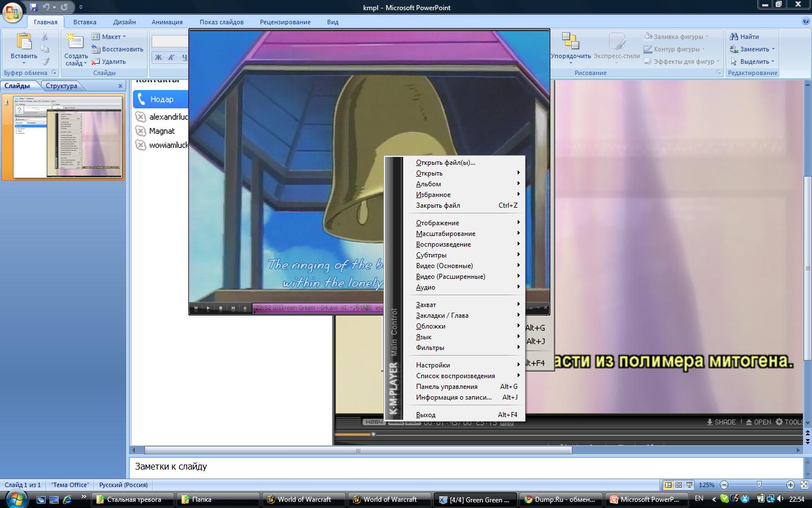
Task: Switch to Normal view in status bar
Action: click(668, 485)
